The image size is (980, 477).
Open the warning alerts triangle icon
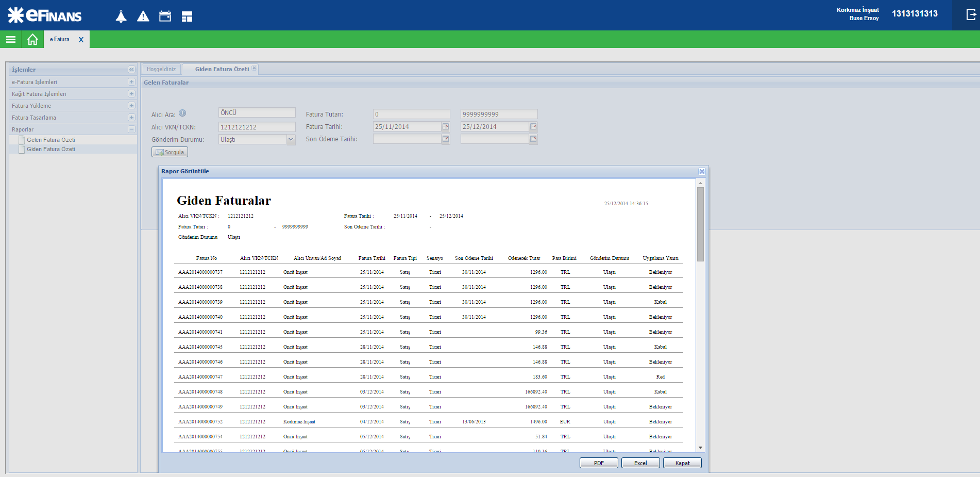(x=143, y=17)
